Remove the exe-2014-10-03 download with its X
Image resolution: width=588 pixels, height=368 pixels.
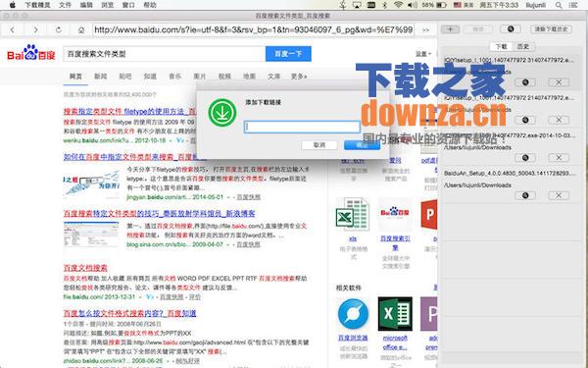click(559, 158)
